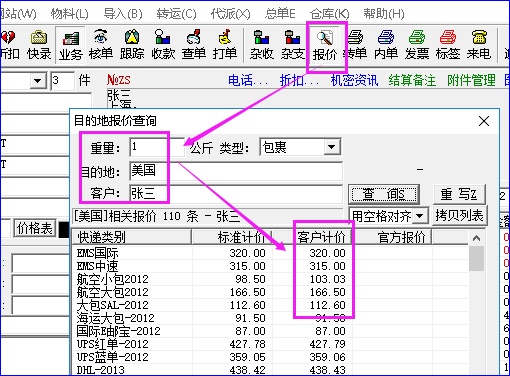Select the DHL-2013 row
This screenshot has height=376, width=510.
point(270,370)
